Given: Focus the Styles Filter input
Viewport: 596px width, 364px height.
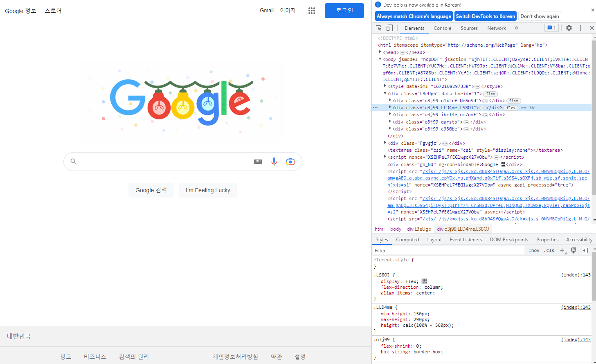Looking at the screenshot, I should pos(449,250).
